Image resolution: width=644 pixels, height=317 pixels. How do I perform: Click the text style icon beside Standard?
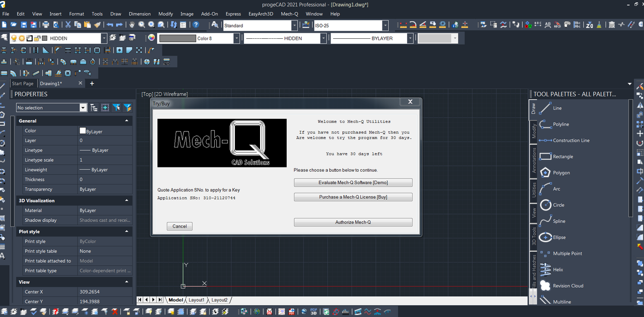coord(215,25)
